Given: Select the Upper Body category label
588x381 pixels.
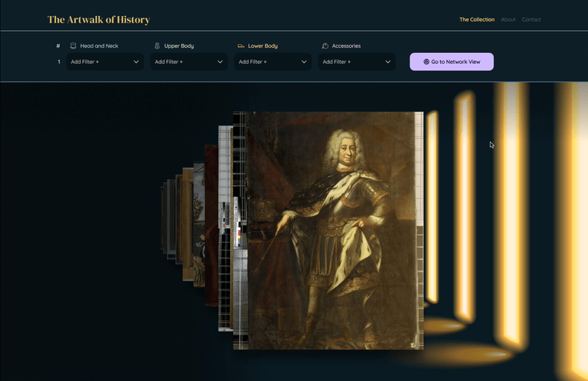Looking at the screenshot, I should (179, 46).
